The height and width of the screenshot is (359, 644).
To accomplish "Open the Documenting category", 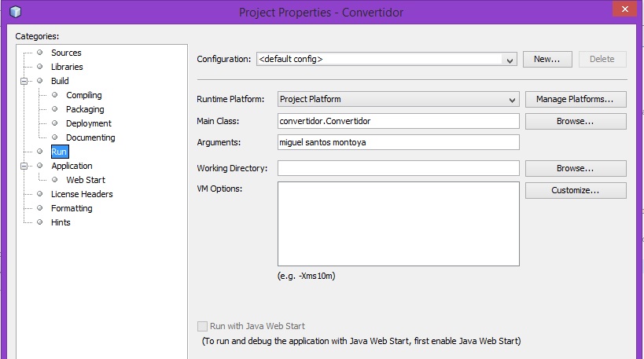I will pyautogui.click(x=90, y=137).
